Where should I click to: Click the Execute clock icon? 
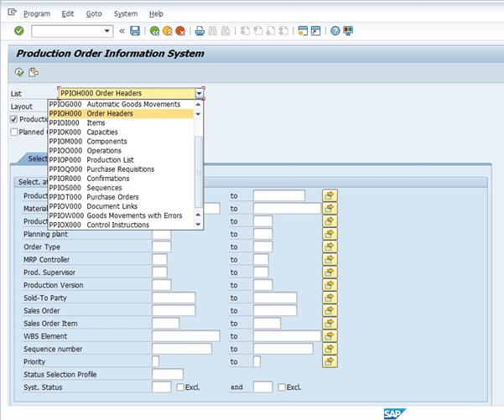(19, 72)
